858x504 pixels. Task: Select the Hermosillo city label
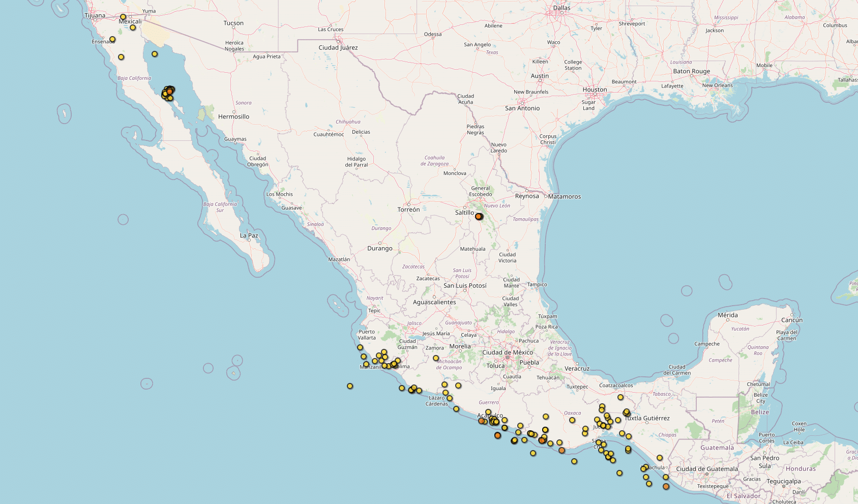(234, 116)
